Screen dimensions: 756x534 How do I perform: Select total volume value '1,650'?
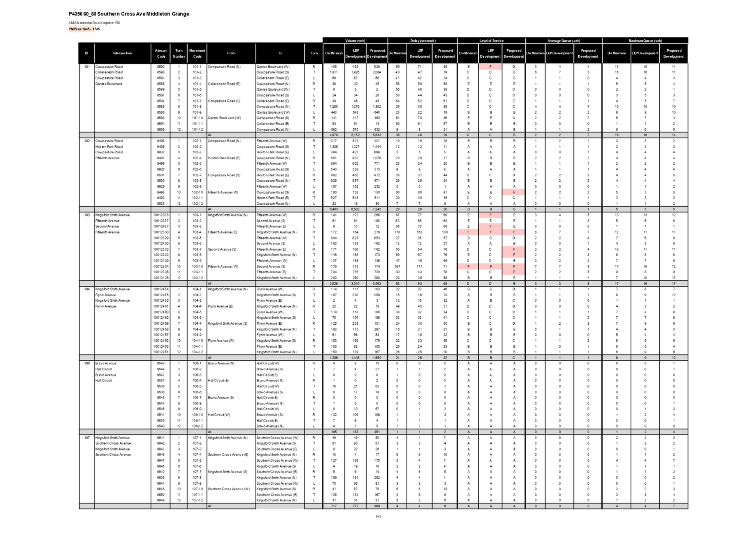coord(377,358)
